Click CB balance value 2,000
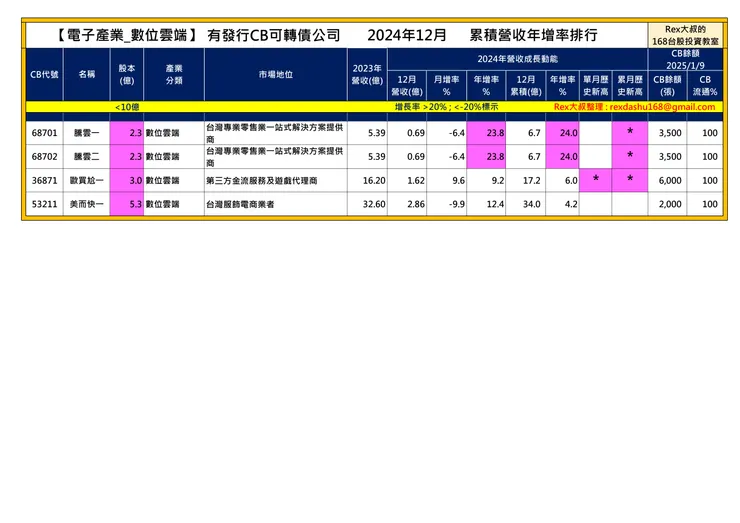The width and height of the screenshot is (740, 523). [670, 204]
